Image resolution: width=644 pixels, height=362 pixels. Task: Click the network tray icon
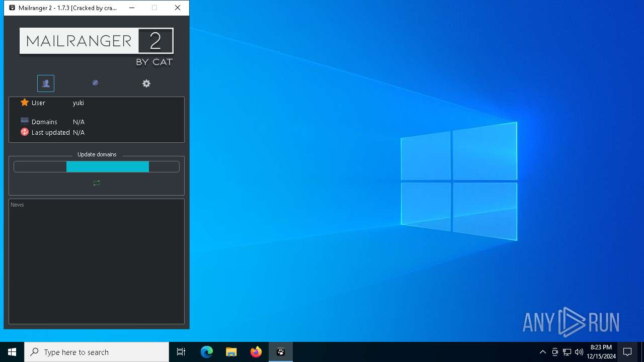pos(567,352)
